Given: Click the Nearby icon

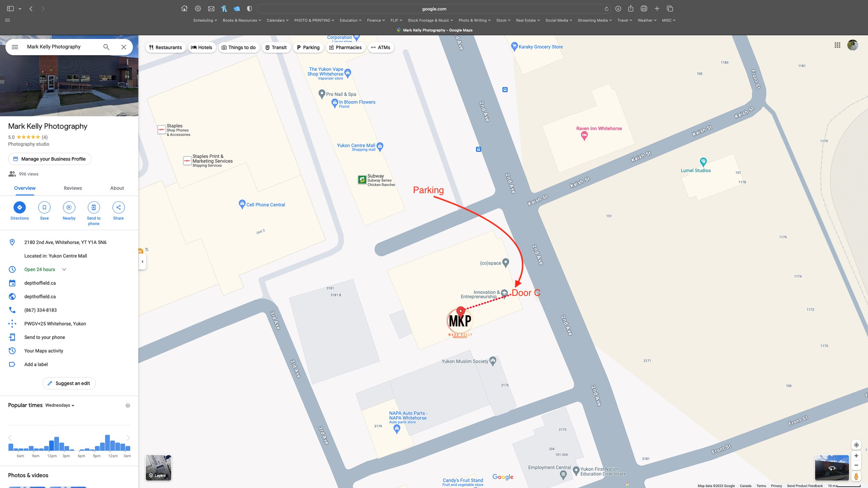Looking at the screenshot, I should 69,207.
